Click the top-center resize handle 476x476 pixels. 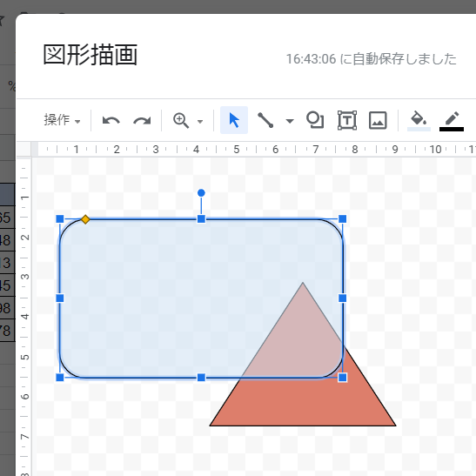[x=201, y=219]
